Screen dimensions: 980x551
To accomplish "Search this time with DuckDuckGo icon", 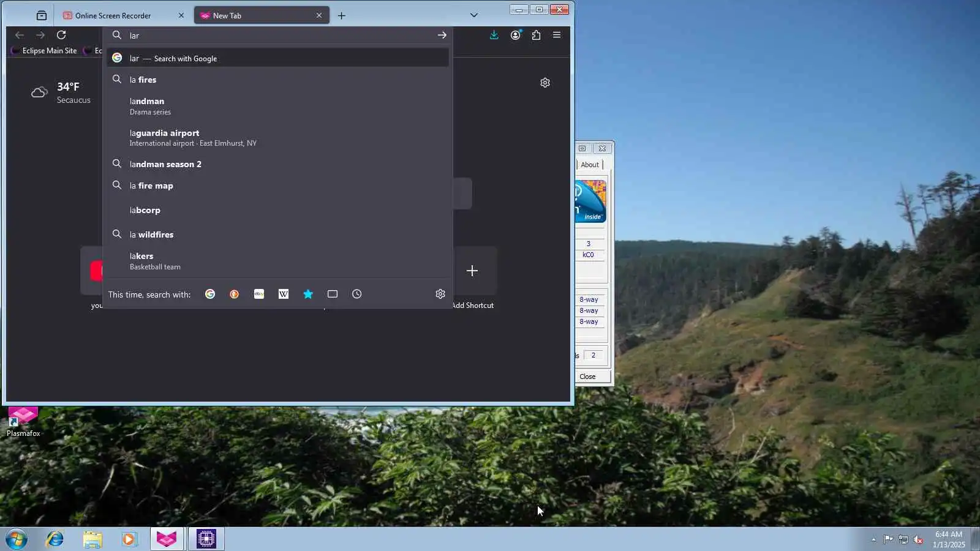I will [x=235, y=294].
